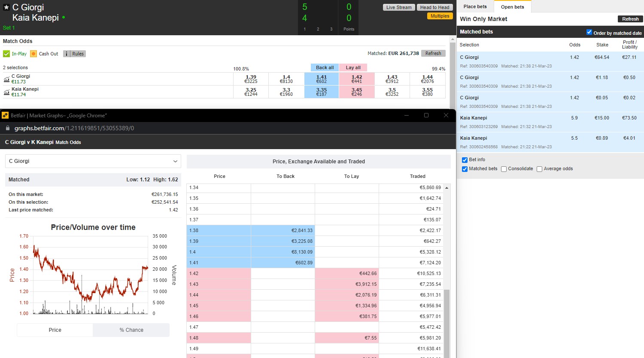Click Kaia Kanepi lay price 3.5
Screen dimensions: 644x358
pos(392,92)
